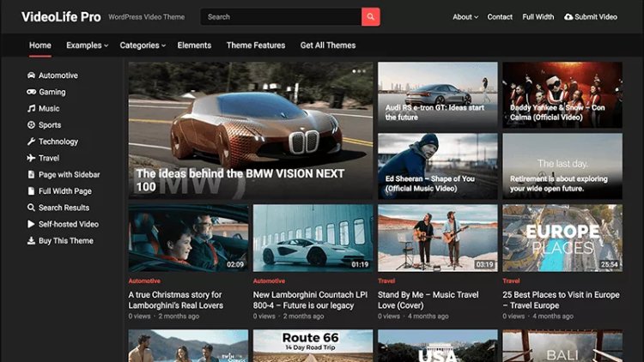Click the Full Width Page document icon
Image resolution: width=644 pixels, height=362 pixels.
31,190
